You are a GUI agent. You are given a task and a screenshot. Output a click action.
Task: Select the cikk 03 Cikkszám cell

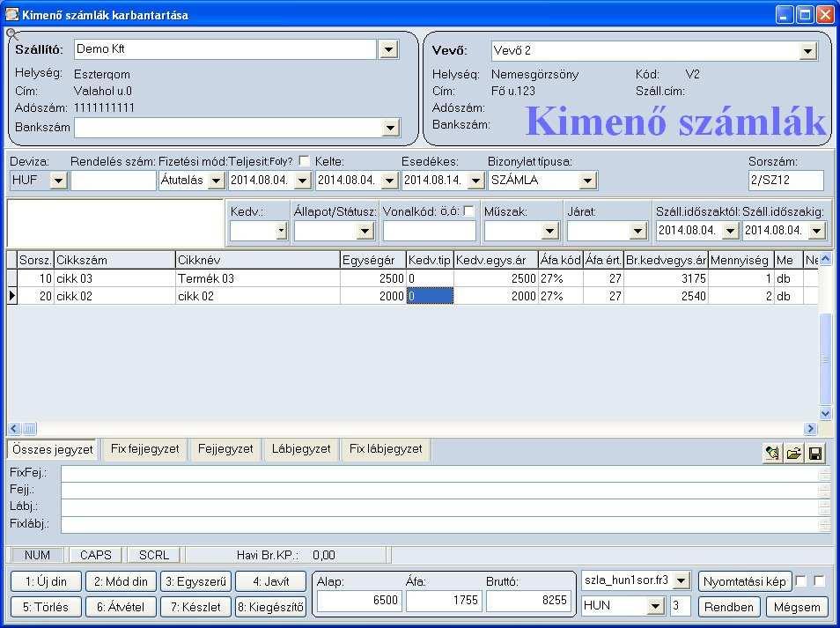pos(114,278)
